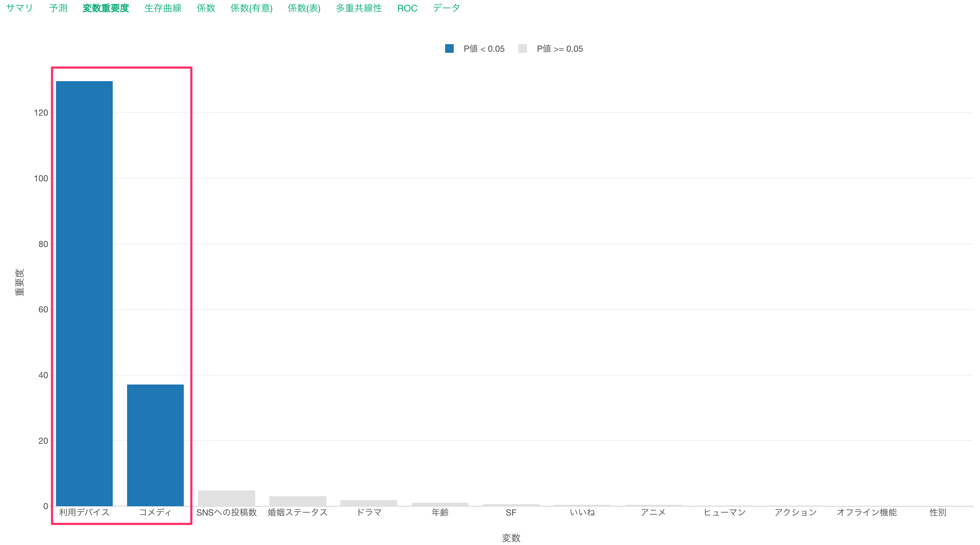Click the ドラマ axis label

pyautogui.click(x=369, y=512)
